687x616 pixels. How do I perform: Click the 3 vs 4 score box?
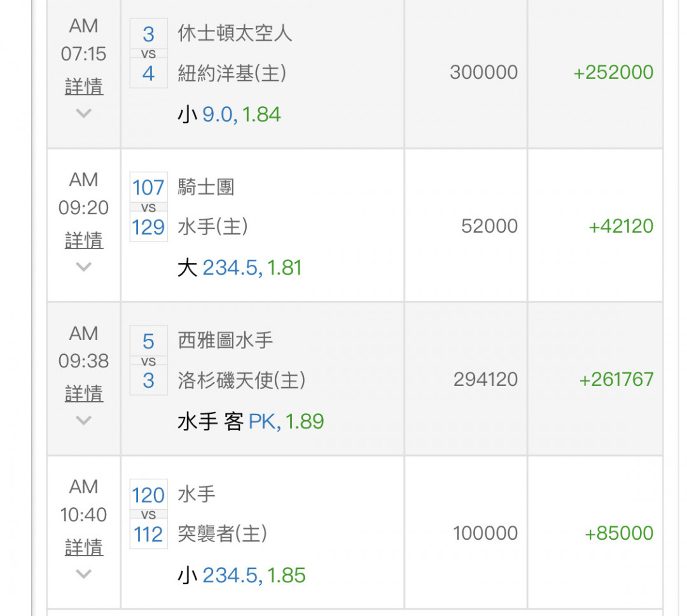148,53
